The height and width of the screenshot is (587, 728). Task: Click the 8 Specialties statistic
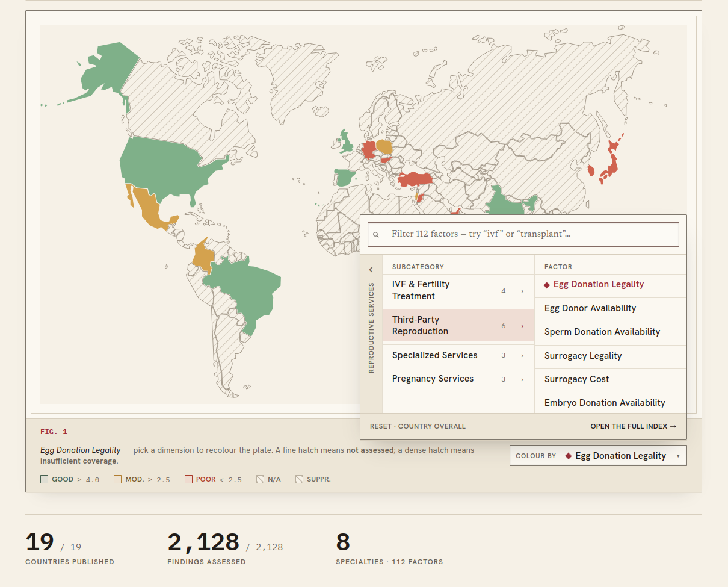coord(389,548)
